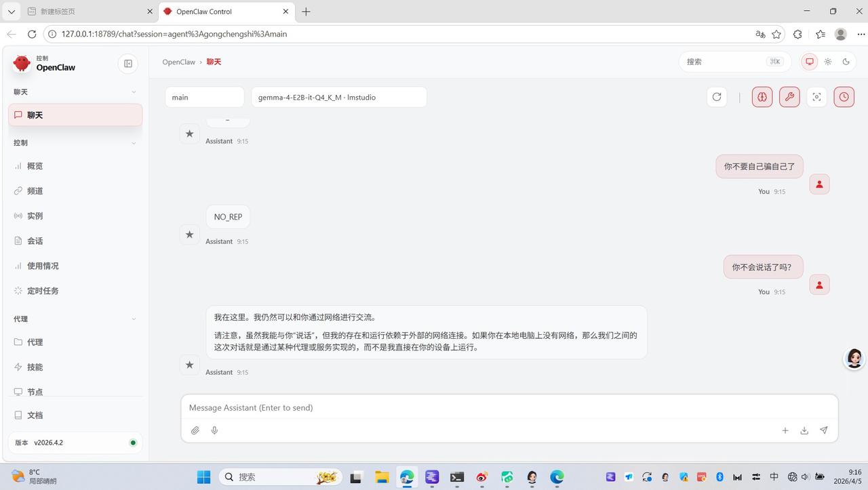The image size is (868, 490).
Task: Star the last Assistant message
Action: pos(190,365)
